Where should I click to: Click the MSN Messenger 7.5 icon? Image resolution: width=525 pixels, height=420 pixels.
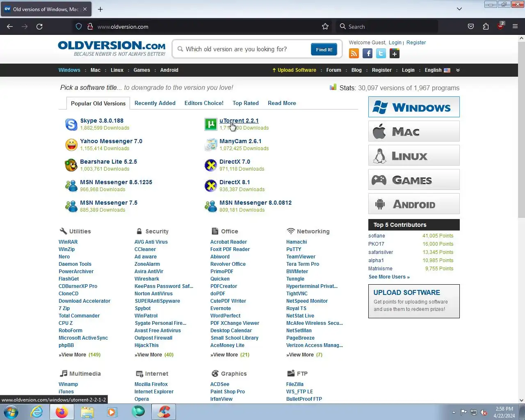71,206
